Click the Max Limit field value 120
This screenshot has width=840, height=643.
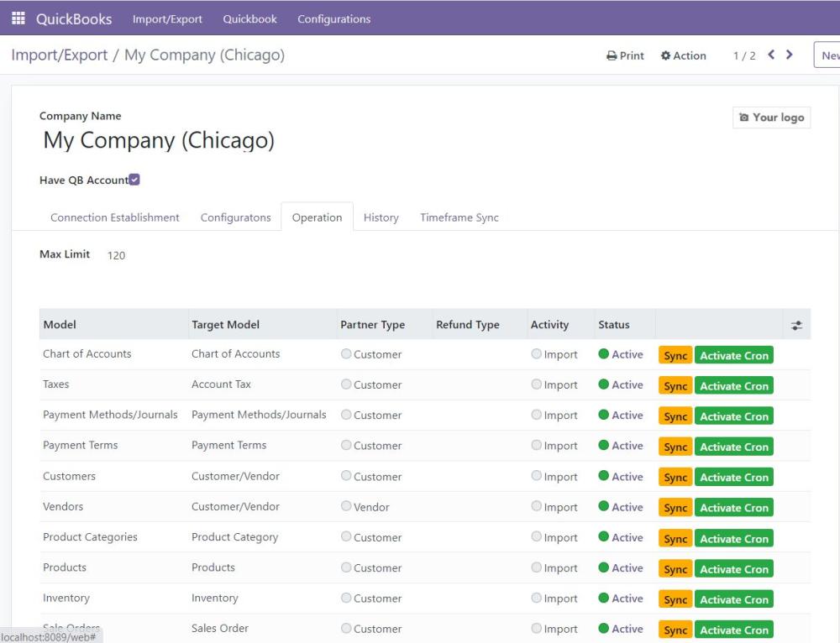point(116,255)
